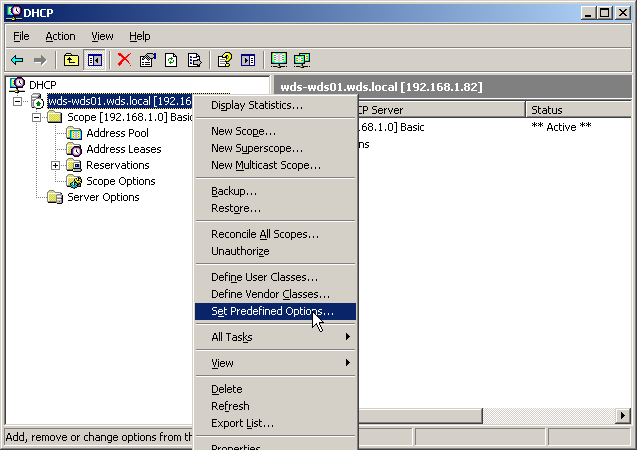This screenshot has width=637, height=450.
Task: Click the Server Options icon
Action: point(54,197)
